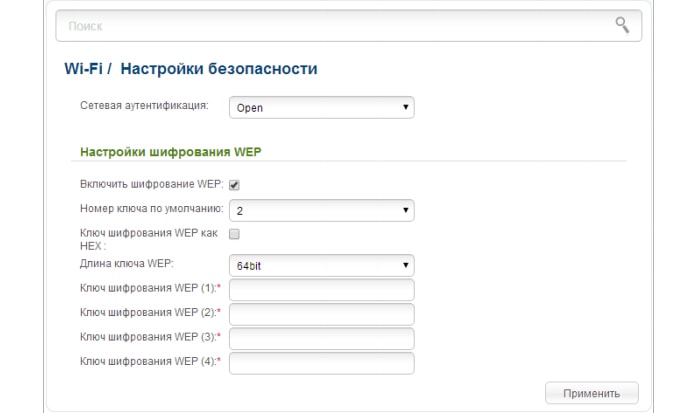This screenshot has height=413, width=700.
Task: Click the Ключ шифрования WEP как HEX label
Action: 149,239
